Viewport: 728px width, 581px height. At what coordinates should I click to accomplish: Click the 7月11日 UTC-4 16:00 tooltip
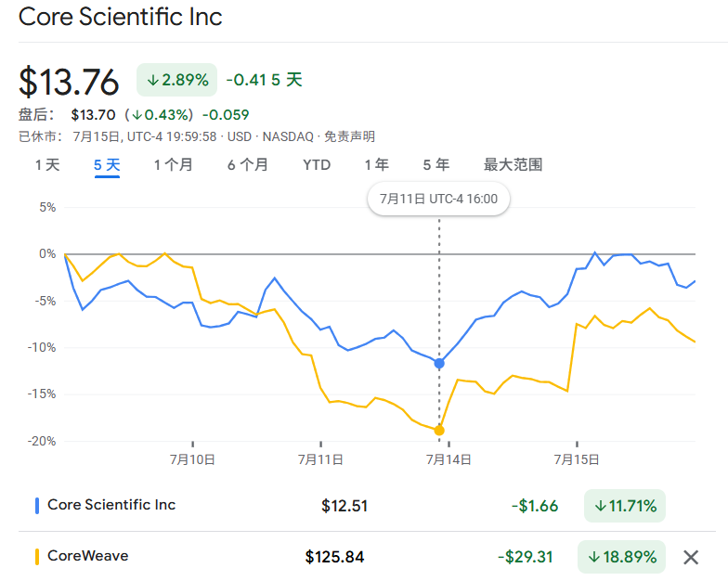coord(438,199)
